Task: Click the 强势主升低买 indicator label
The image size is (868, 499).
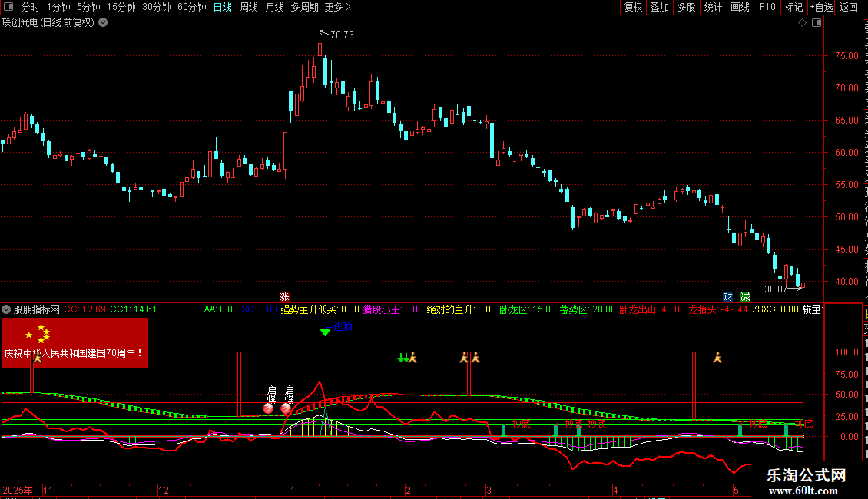Action: tap(320, 310)
